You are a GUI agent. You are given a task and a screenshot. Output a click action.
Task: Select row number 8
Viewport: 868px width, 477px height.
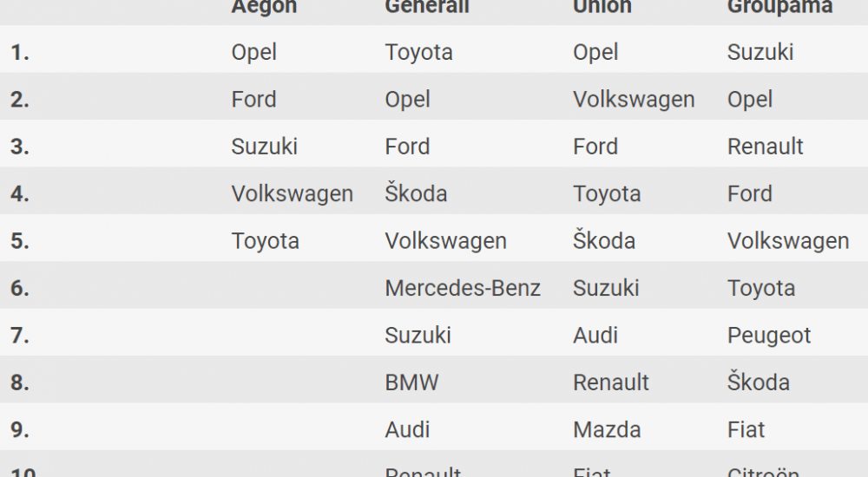coord(20,382)
